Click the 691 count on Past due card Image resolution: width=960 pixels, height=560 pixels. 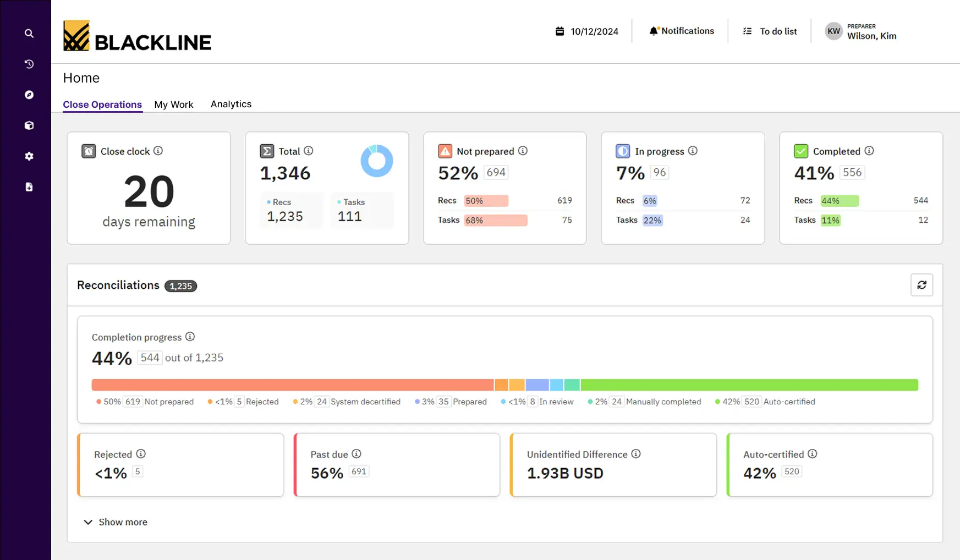point(359,471)
